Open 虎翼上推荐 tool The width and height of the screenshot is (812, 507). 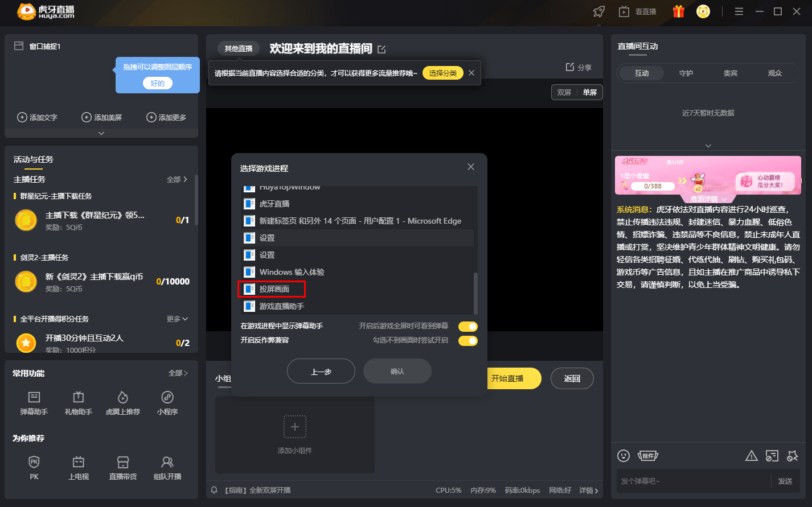(123, 403)
